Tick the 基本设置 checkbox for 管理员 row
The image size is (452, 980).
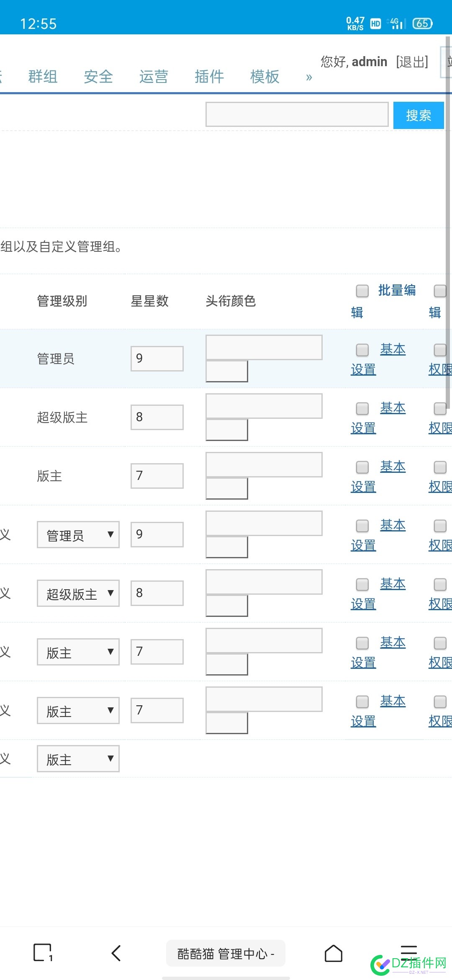point(362,350)
